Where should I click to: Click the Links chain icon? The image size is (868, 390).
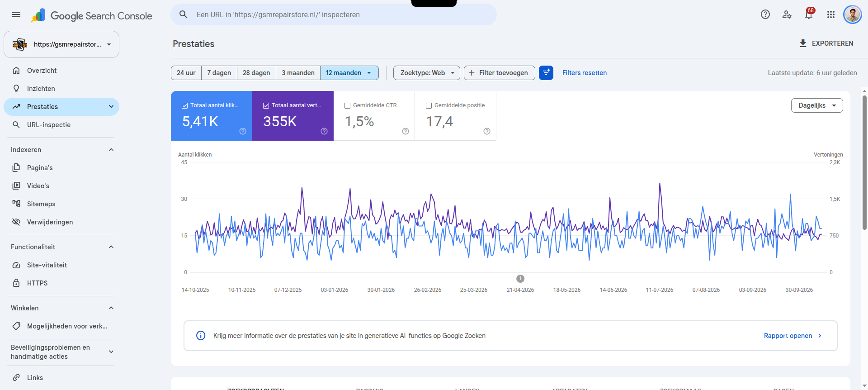(16, 378)
